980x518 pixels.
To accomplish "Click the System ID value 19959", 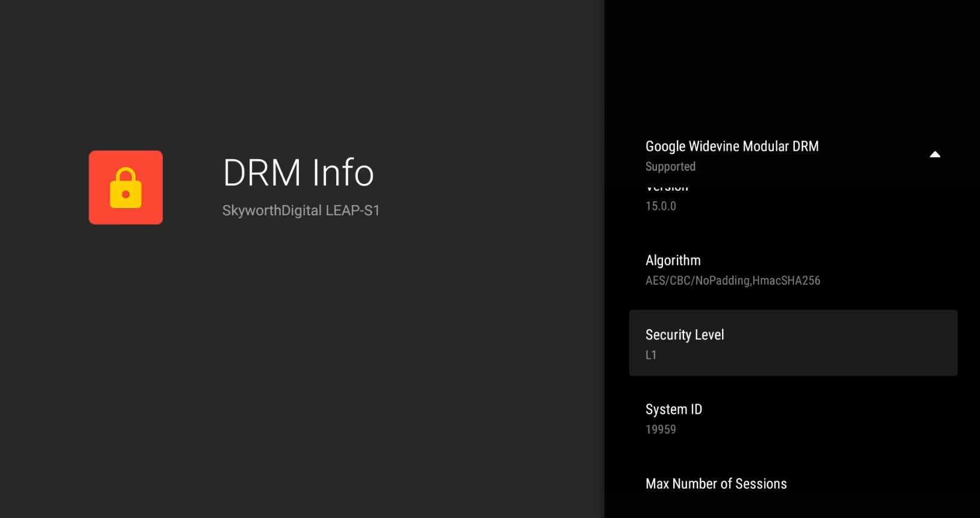I will point(661,429).
